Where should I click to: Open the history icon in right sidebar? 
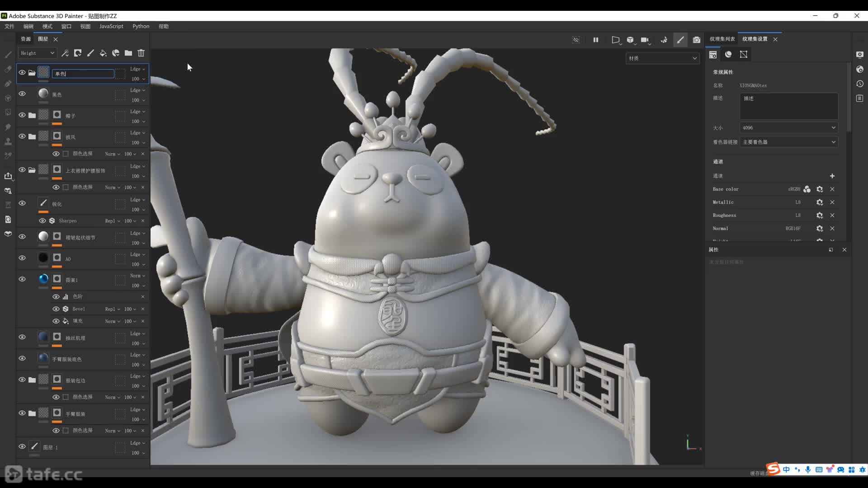click(x=860, y=84)
